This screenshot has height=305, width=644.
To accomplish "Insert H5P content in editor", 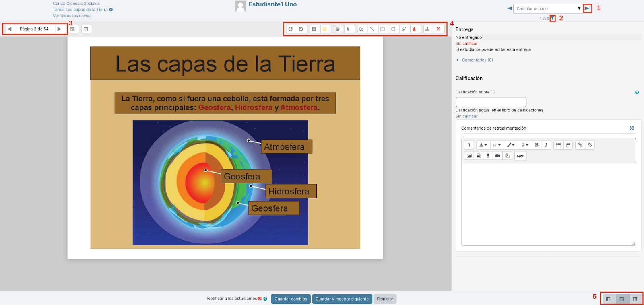I will (520, 156).
